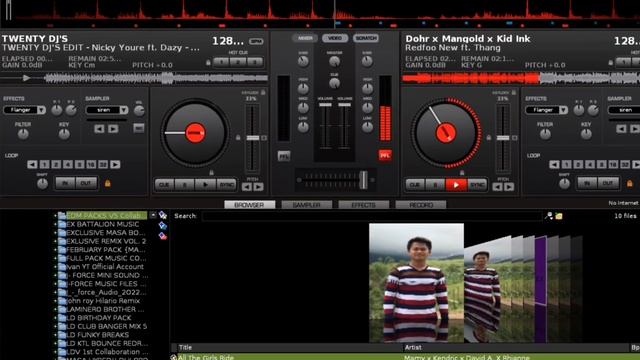Click the right deck FILTER knob
The height and width of the screenshot is (360, 640).
pos(545,134)
